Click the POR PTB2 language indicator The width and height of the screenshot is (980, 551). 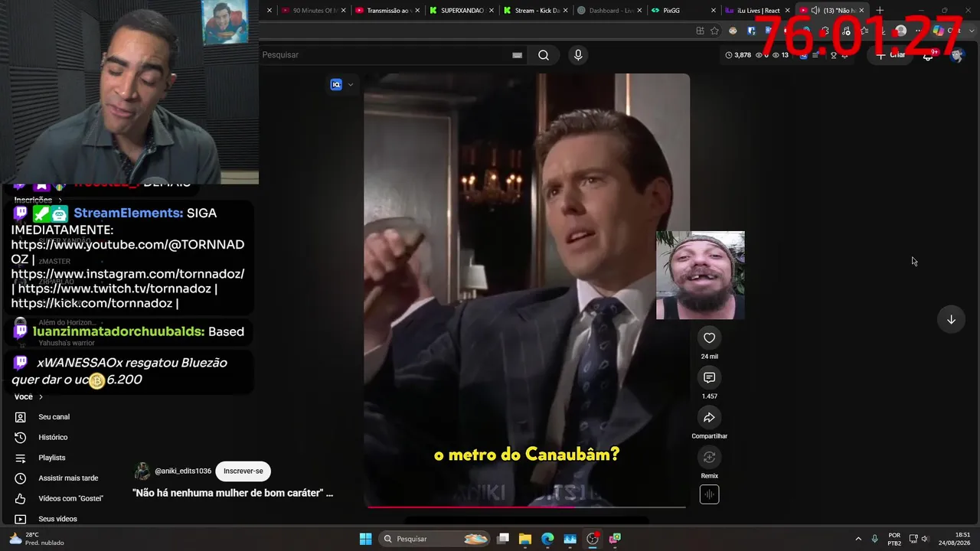(894, 539)
